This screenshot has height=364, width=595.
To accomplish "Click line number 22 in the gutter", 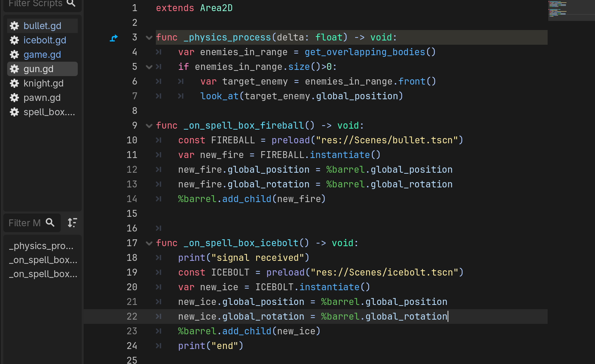I will point(132,316).
